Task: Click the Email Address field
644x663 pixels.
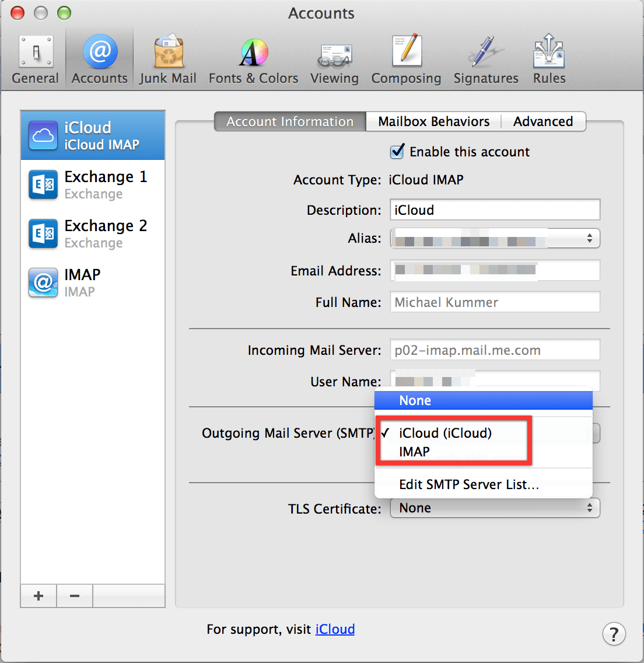Action: pyautogui.click(x=495, y=270)
